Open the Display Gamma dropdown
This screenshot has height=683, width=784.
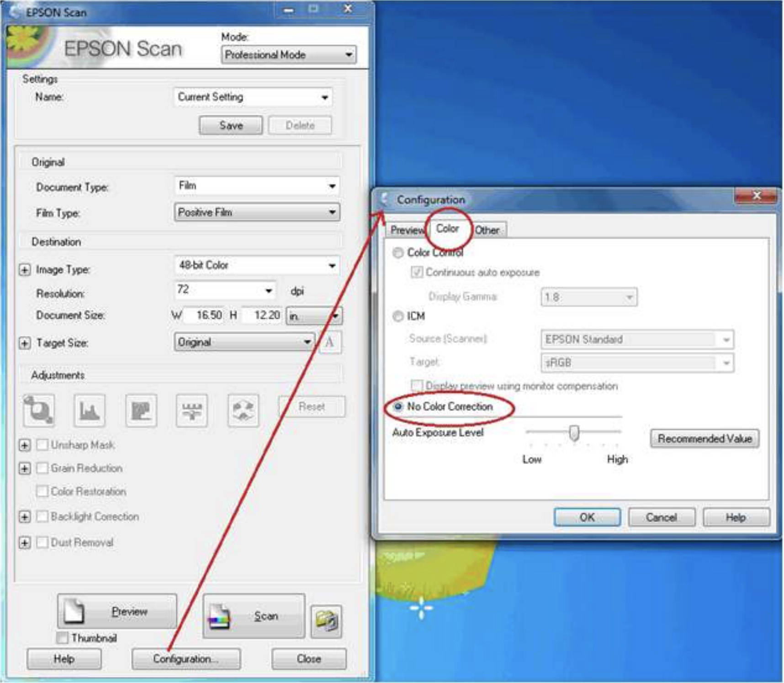[589, 297]
